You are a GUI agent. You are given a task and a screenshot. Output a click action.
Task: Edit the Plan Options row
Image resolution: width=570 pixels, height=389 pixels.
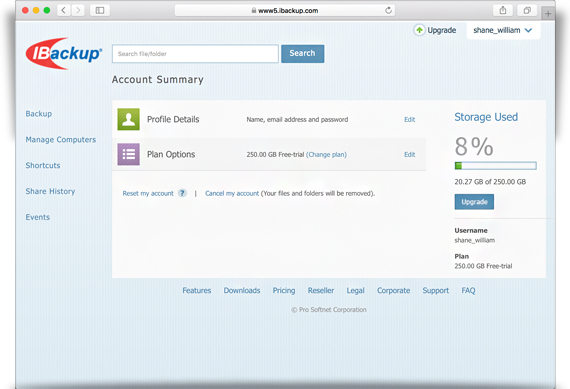410,155
